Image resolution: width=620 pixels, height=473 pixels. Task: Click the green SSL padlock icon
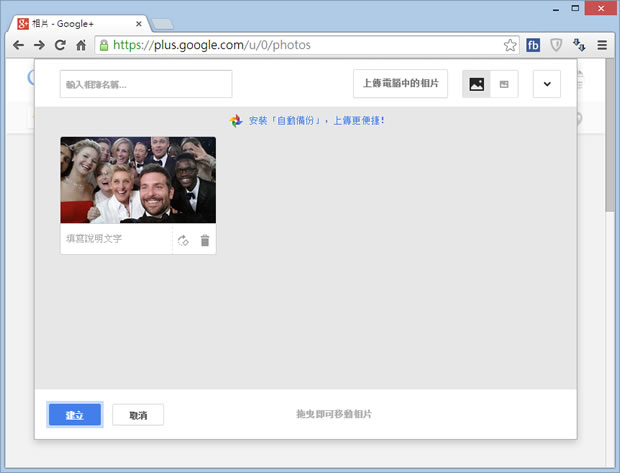tap(104, 45)
